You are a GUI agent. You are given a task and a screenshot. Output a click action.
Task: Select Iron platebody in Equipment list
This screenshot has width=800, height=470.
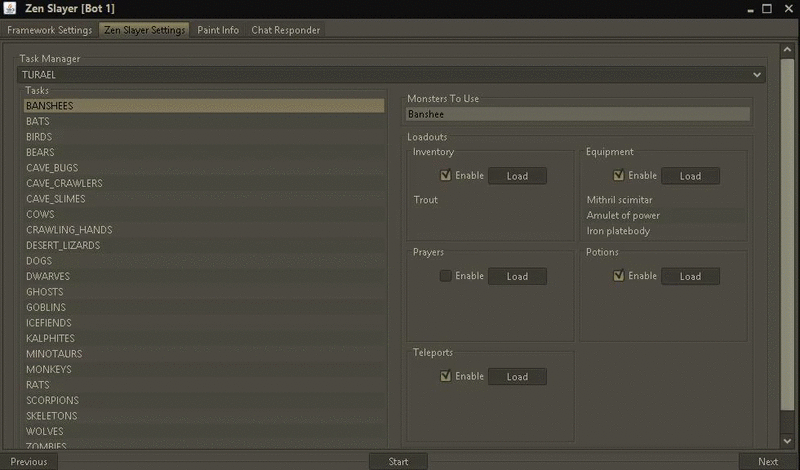coord(664,231)
